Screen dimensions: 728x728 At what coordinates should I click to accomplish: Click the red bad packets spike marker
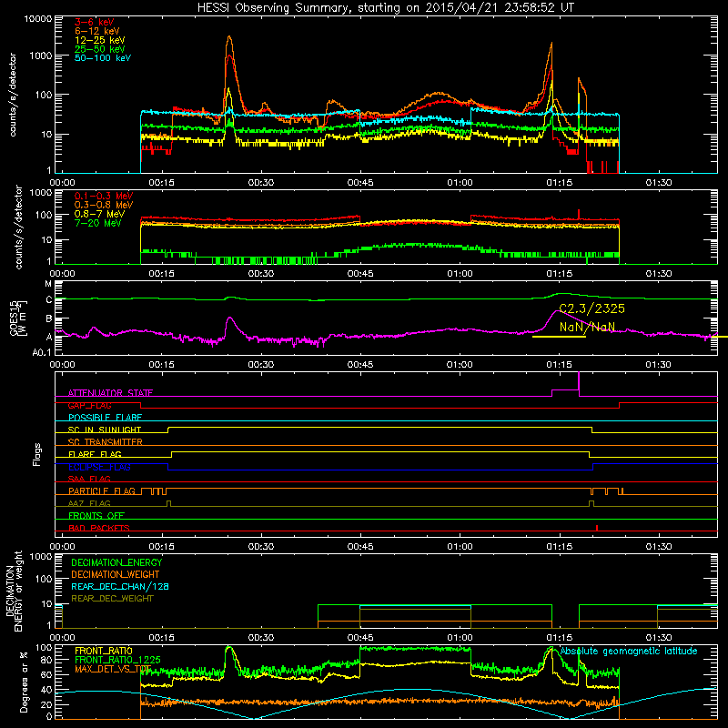(597, 528)
